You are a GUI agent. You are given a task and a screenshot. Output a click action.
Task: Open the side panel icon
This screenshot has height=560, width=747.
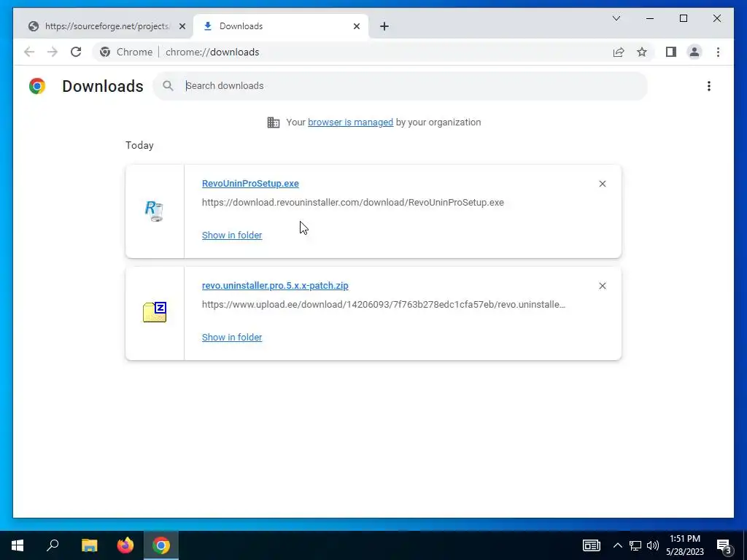(x=671, y=52)
